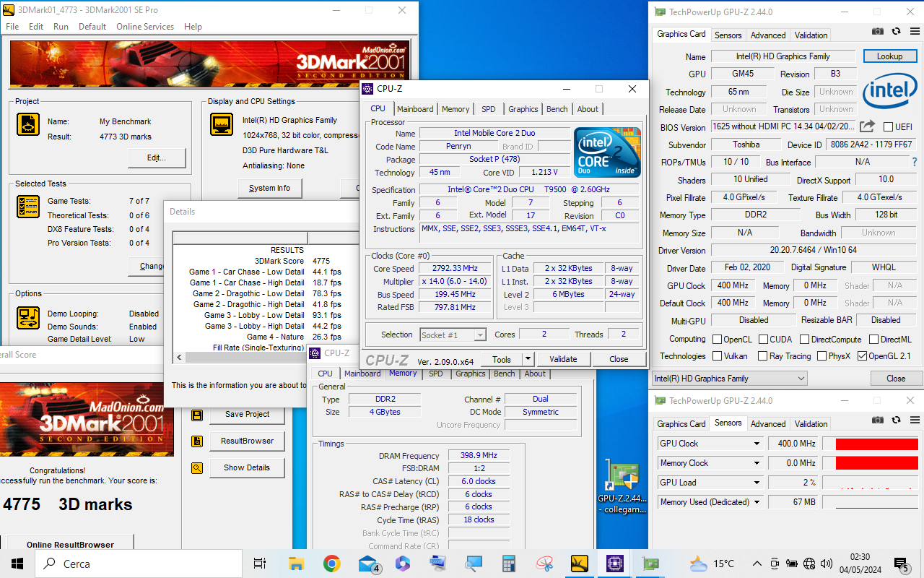Select the SPD tab in the rear CPU-Z window

click(435, 374)
